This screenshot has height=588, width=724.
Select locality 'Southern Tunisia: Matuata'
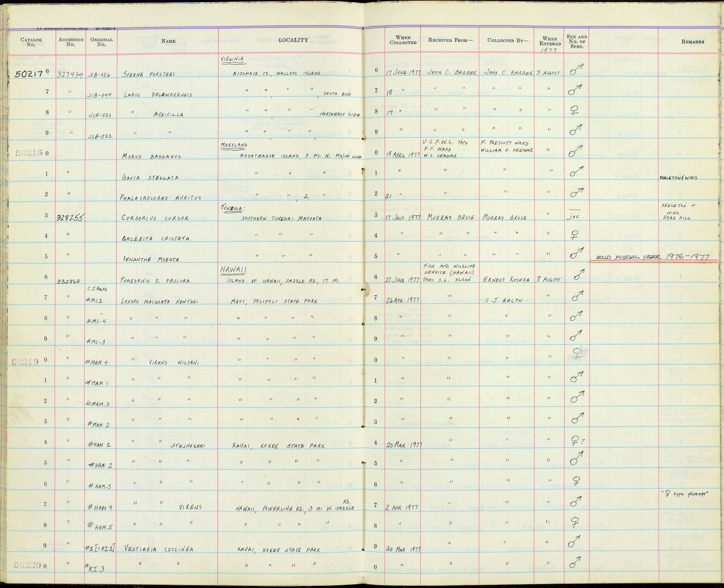click(281, 218)
